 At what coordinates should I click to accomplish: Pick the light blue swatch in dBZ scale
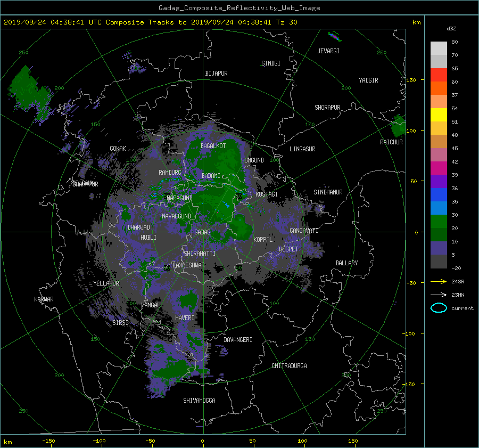[x=439, y=208]
